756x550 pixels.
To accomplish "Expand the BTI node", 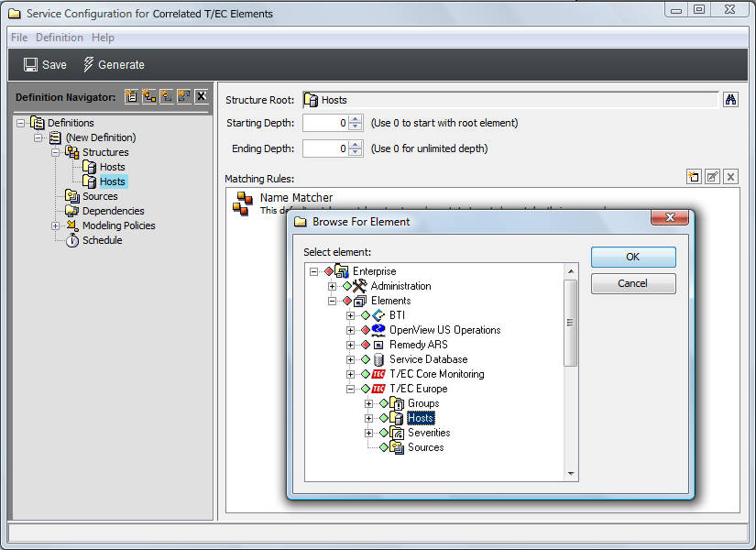I will click(x=351, y=315).
